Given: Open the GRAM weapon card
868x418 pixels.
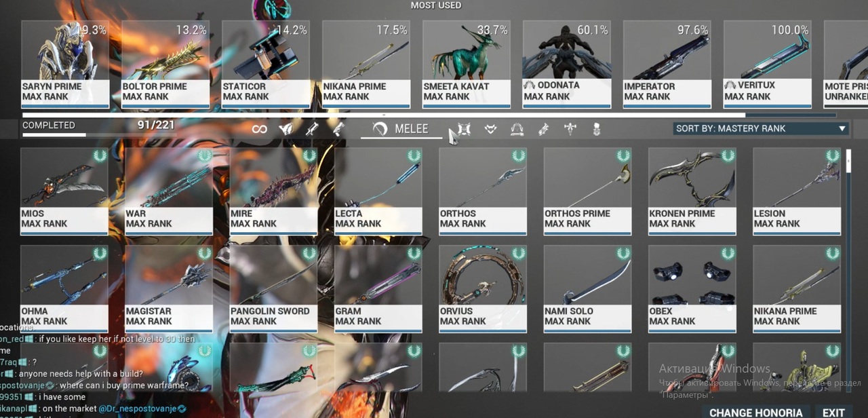Looking at the screenshot, I should (378, 289).
